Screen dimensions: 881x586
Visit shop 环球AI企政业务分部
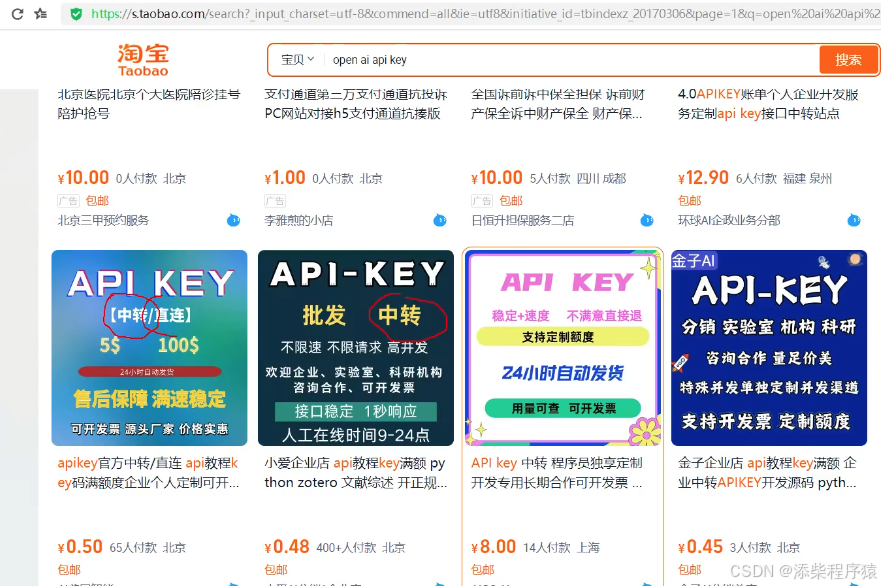(729, 220)
